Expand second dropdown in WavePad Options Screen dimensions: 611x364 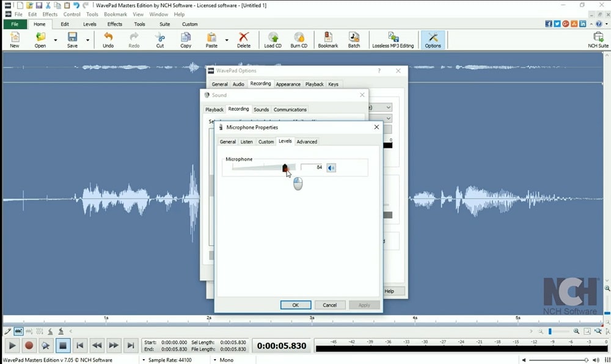(x=389, y=118)
